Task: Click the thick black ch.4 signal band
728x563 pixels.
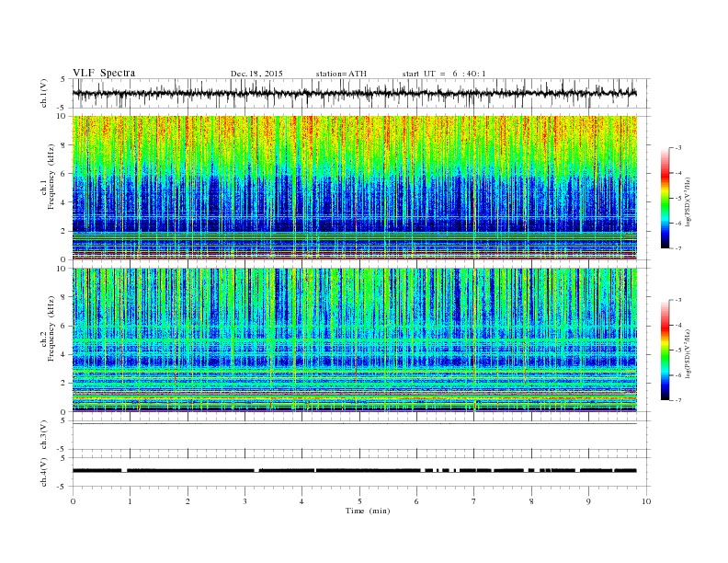Action: [354, 471]
